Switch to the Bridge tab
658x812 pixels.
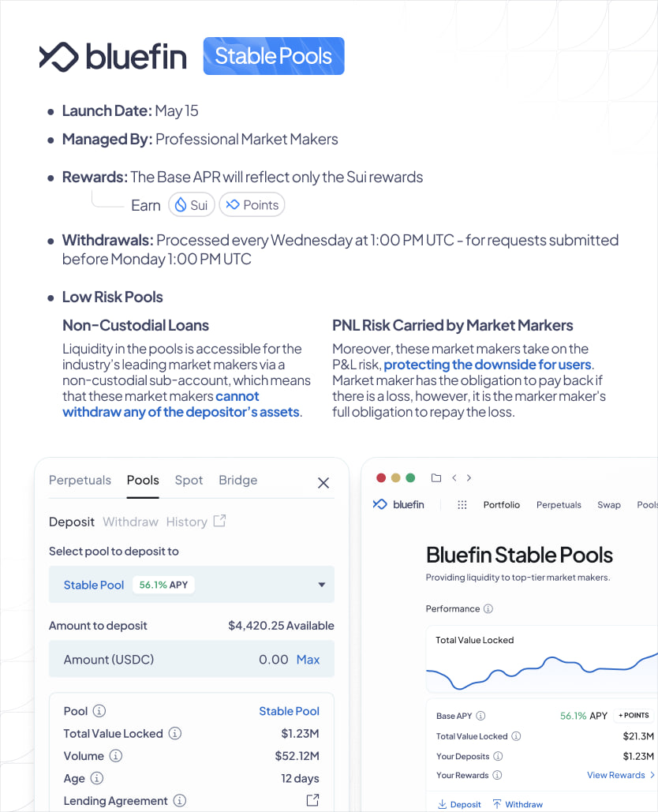[237, 480]
